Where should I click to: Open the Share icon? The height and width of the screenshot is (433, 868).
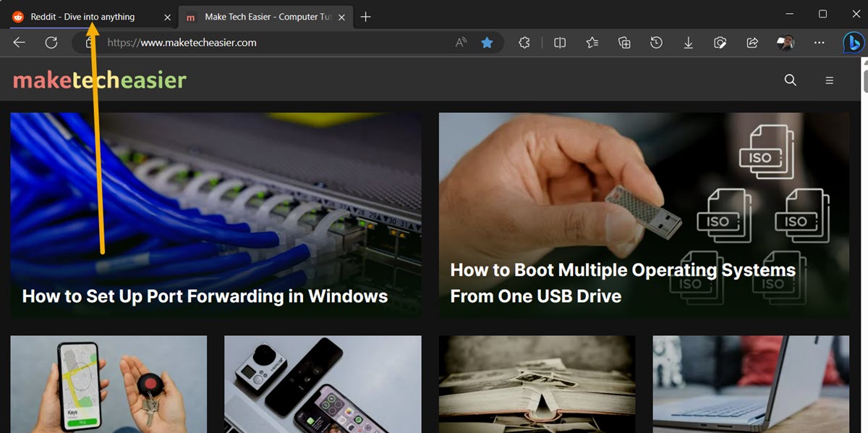[x=752, y=43]
